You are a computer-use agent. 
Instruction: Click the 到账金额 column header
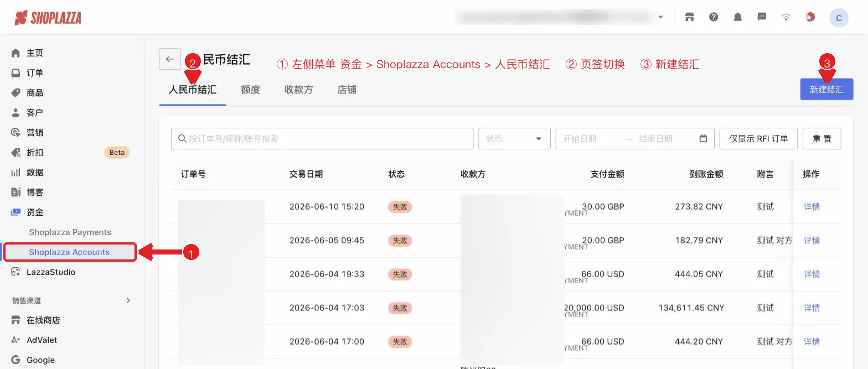(706, 174)
